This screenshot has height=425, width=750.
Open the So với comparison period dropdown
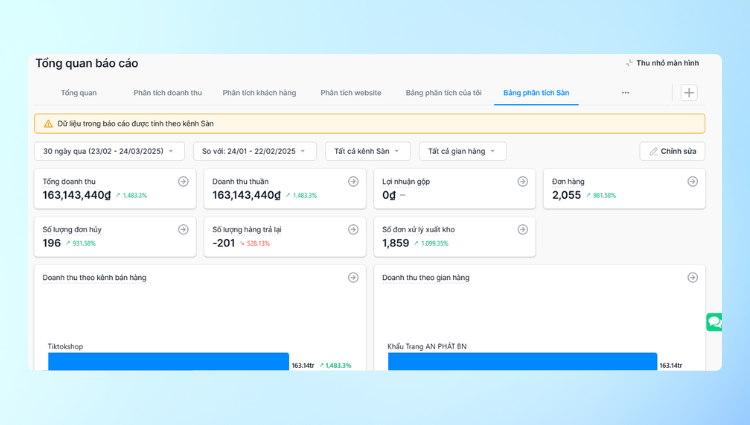255,151
